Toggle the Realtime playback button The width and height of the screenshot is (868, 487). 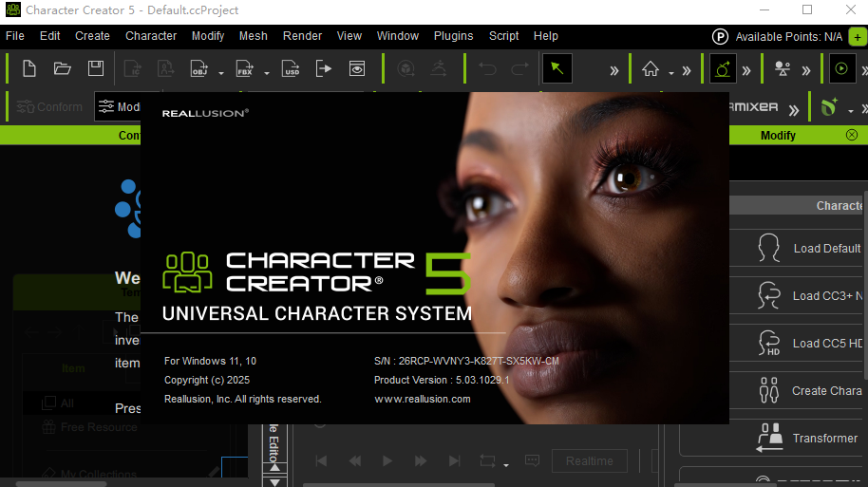coord(590,461)
